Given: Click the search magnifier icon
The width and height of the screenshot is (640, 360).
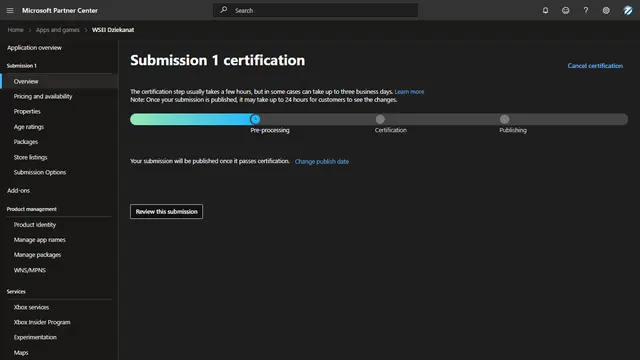Looking at the screenshot, I should click(x=224, y=10).
